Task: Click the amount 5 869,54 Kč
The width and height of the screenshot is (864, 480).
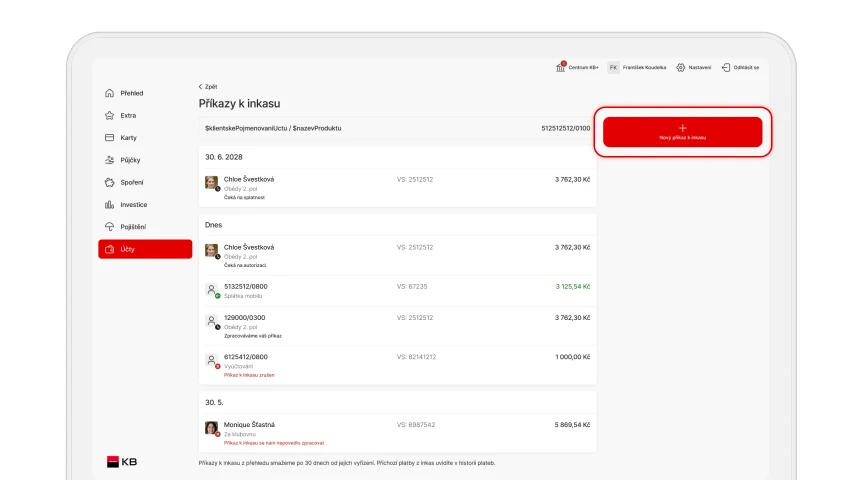Action: point(573,425)
